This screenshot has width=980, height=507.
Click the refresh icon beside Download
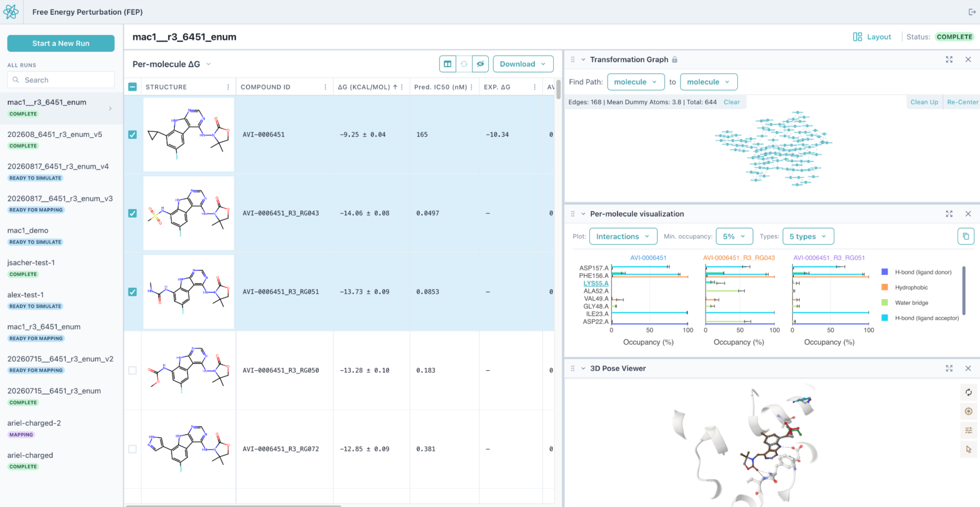(464, 64)
